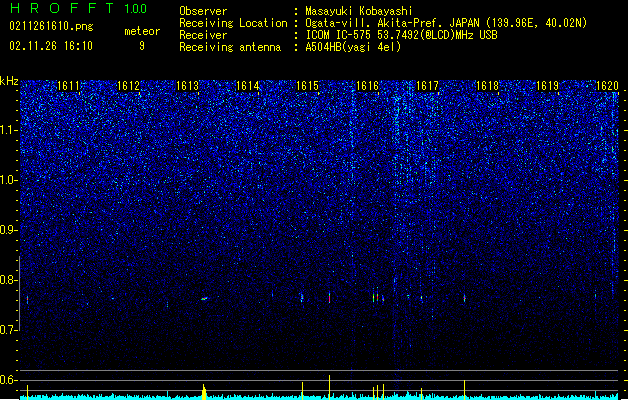Click the 'meteor' counter label
629x400 pixels.
coord(142,31)
